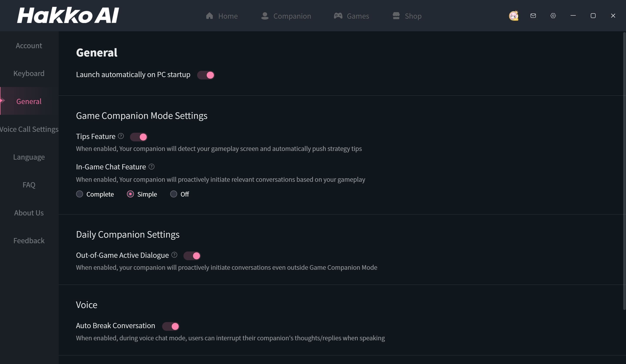Click Daily Companion Settings heading

[128, 234]
